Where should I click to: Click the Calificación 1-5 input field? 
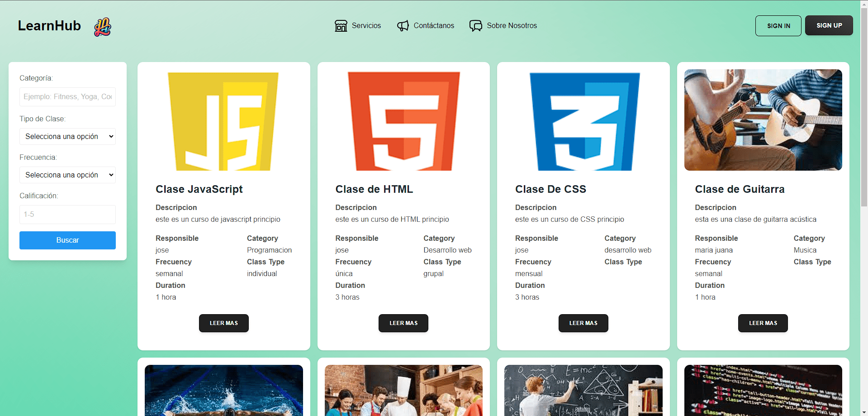[67, 214]
